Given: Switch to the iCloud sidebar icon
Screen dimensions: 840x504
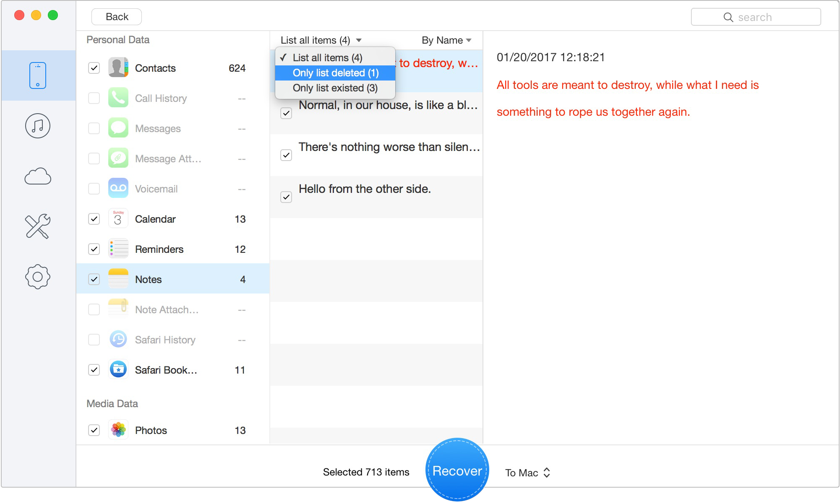Looking at the screenshot, I should click(x=38, y=177).
